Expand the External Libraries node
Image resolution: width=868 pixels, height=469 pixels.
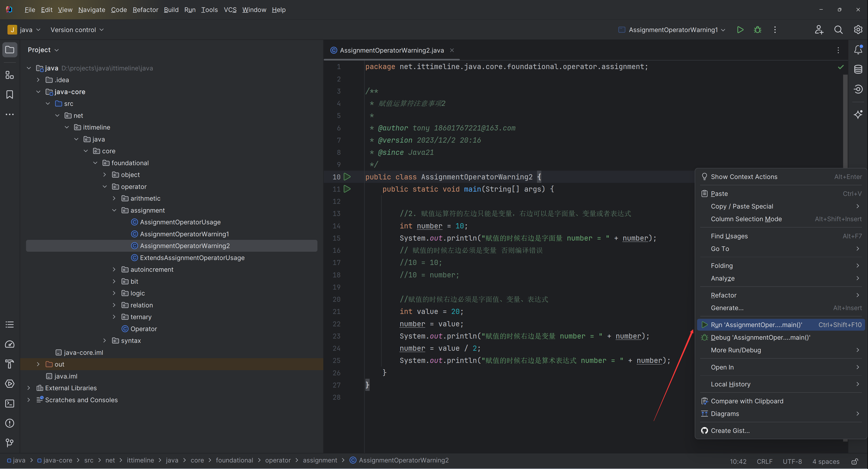tap(29, 388)
